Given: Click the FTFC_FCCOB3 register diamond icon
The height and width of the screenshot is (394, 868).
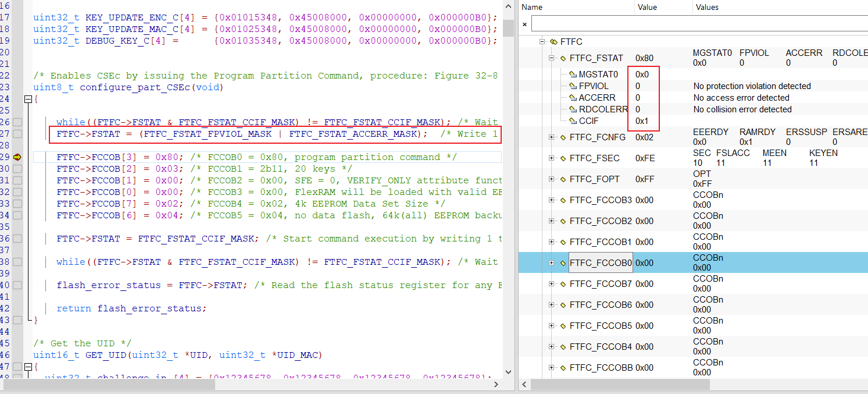Looking at the screenshot, I should [x=563, y=200].
